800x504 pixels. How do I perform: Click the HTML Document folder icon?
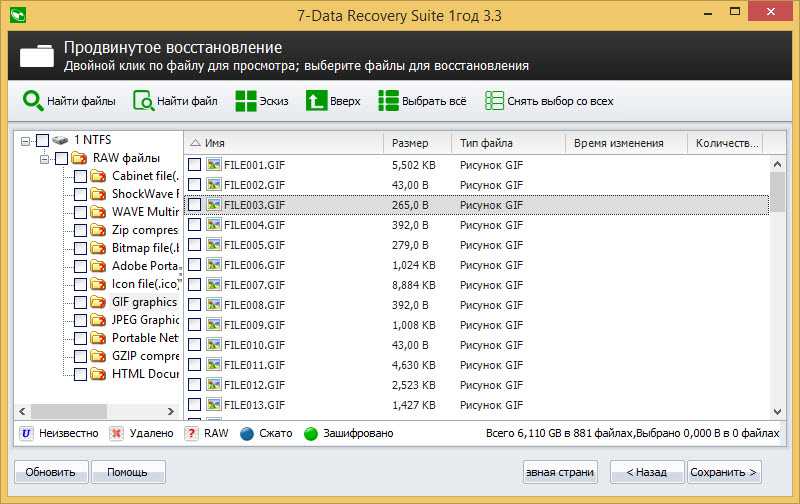[x=98, y=374]
